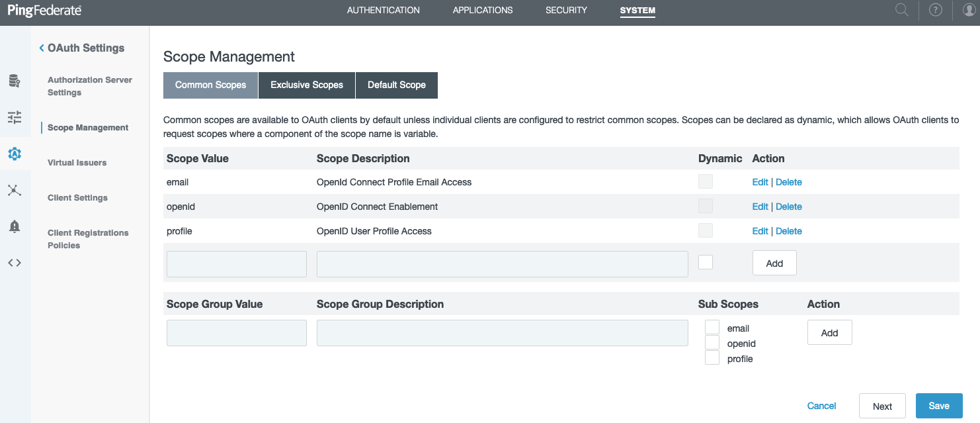
Task: Click the code brackets sidebar icon
Action: (15, 262)
